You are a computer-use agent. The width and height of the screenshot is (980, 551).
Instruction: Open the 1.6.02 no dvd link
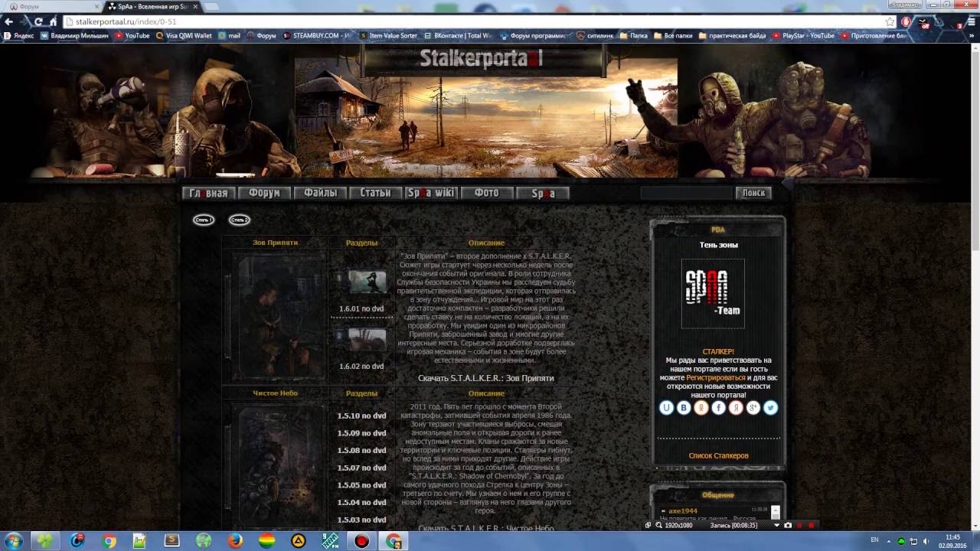[x=361, y=367]
